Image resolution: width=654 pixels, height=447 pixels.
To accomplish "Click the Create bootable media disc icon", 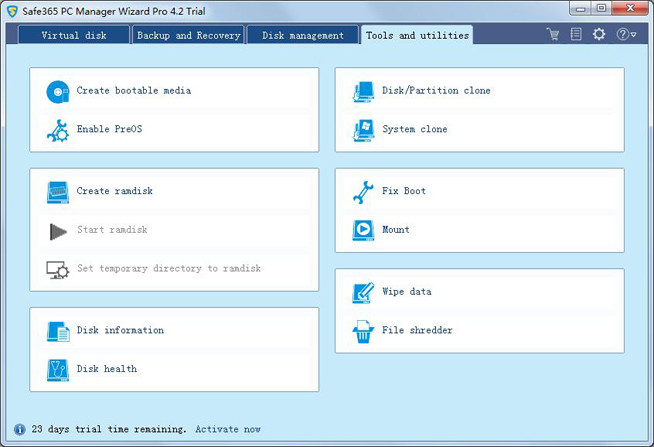I will [x=58, y=92].
